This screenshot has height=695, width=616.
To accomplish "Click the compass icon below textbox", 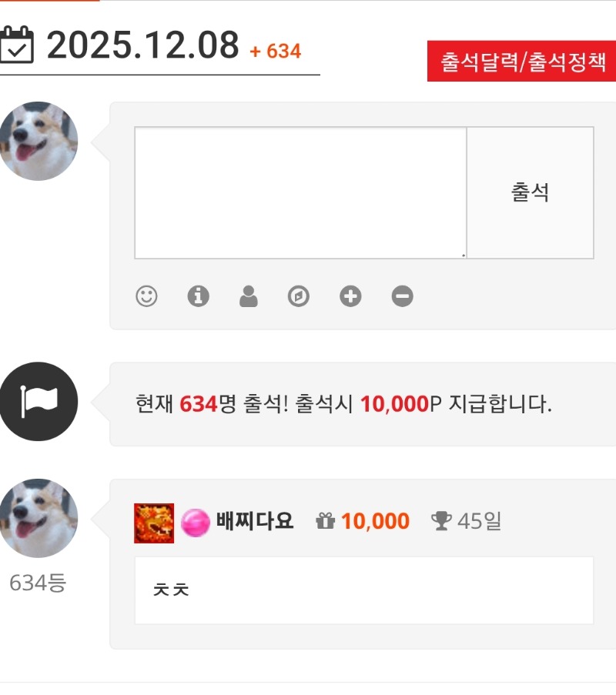I will (x=299, y=296).
